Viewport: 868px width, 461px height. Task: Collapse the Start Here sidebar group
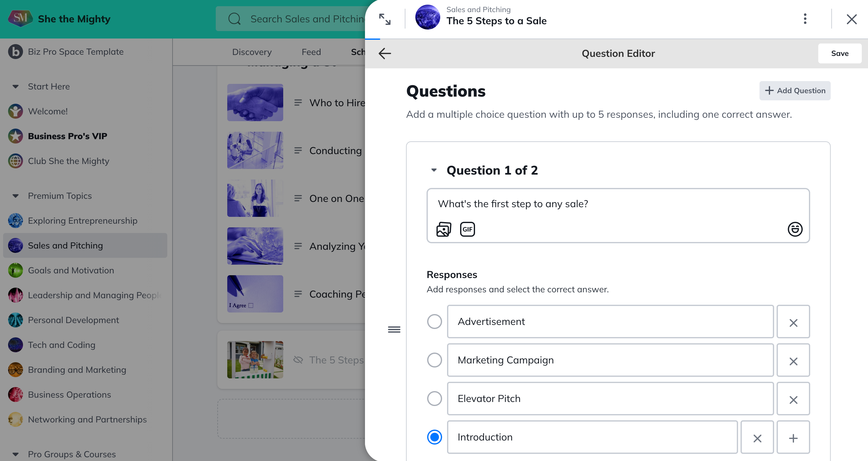click(x=16, y=87)
